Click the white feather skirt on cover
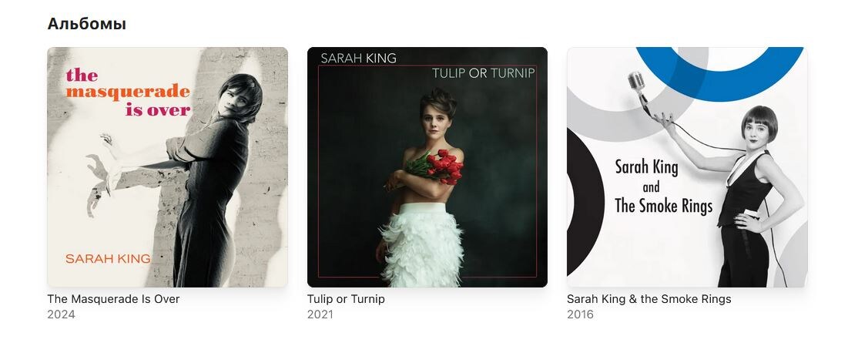This screenshot has width=868, height=353. (422, 247)
